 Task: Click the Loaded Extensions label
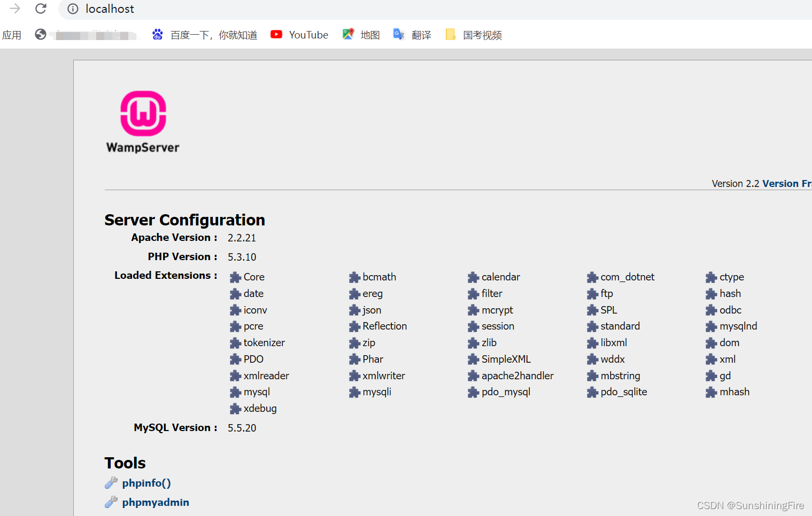(x=166, y=276)
